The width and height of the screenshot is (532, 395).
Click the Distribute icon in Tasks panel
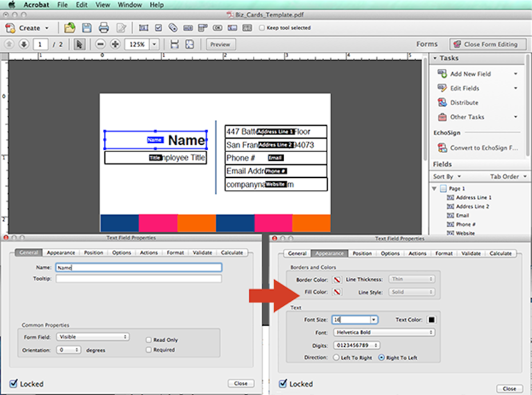[442, 102]
